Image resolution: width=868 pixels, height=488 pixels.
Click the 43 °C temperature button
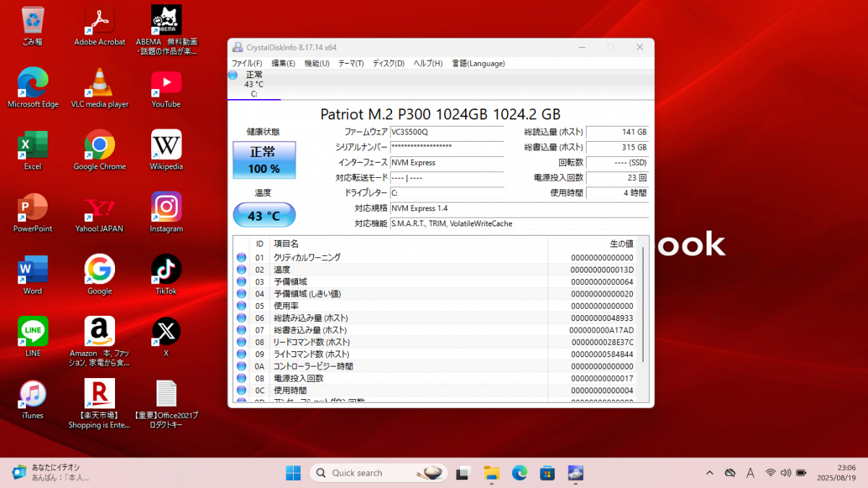(x=264, y=215)
